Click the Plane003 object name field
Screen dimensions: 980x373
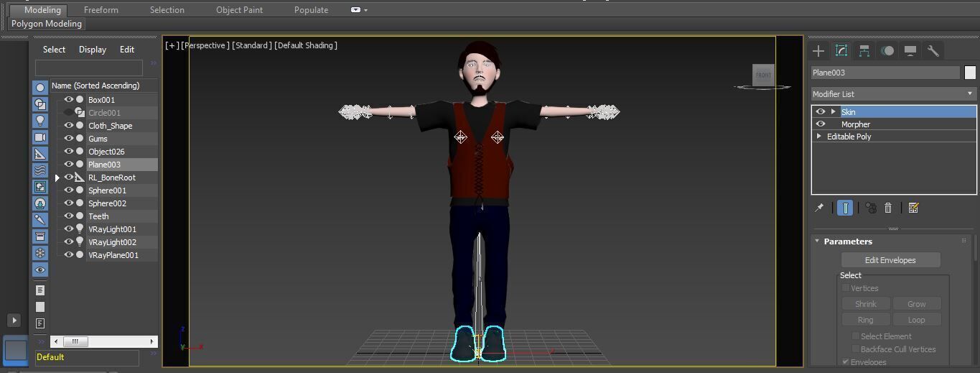coord(886,73)
